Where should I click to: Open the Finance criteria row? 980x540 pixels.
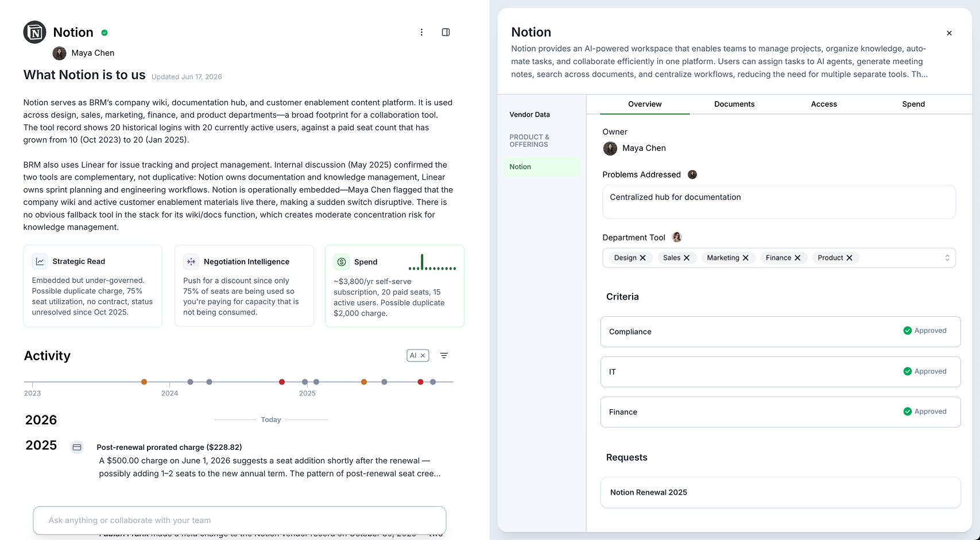(781, 412)
